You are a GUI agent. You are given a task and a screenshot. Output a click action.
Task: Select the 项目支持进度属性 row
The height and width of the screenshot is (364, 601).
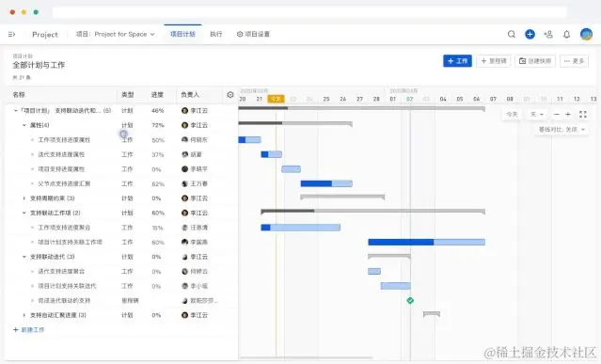[121, 169]
